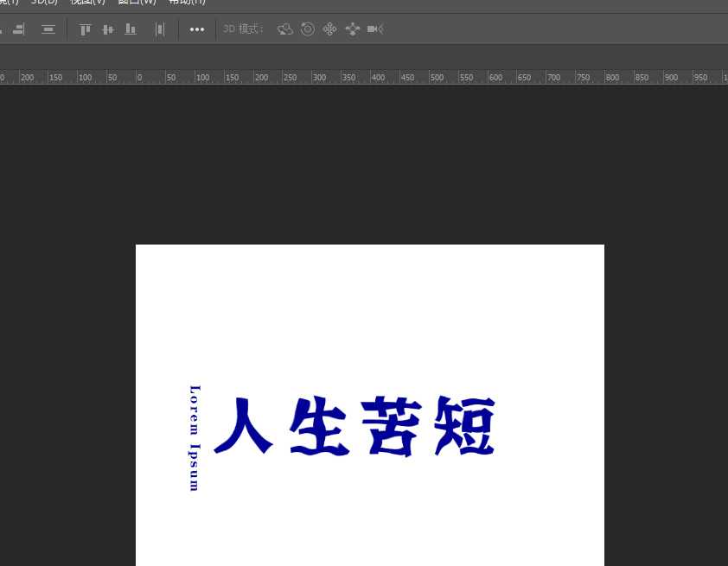Select the slide 3D camera icon
This screenshot has height=566, width=728.
tap(352, 29)
